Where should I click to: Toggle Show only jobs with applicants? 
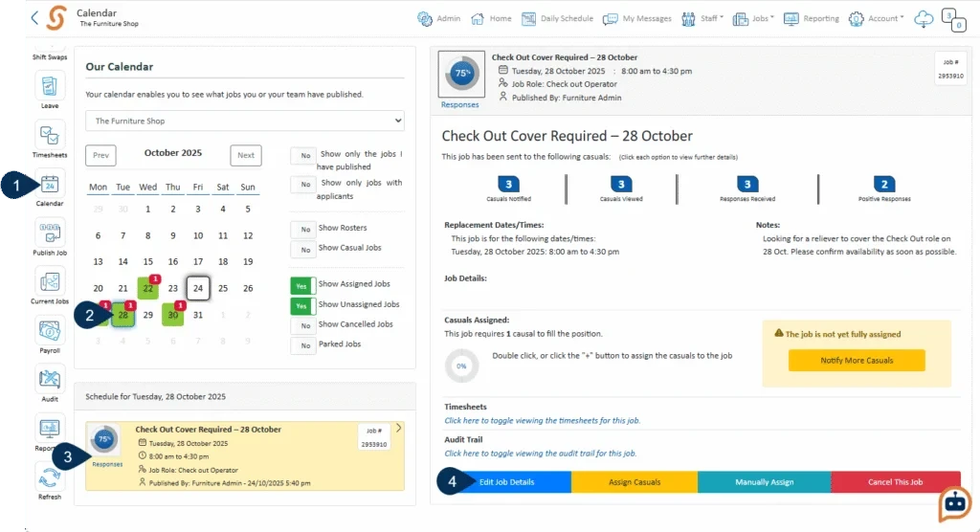tap(302, 184)
